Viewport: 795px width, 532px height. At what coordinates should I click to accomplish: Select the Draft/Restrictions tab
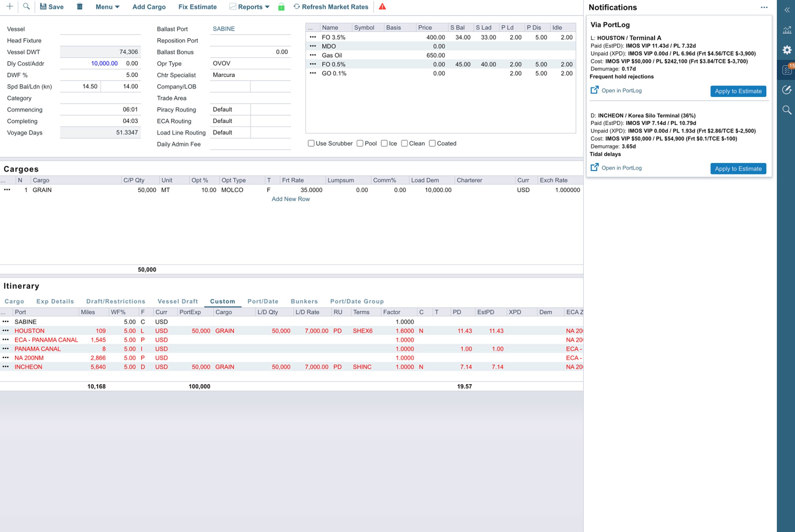coord(115,301)
